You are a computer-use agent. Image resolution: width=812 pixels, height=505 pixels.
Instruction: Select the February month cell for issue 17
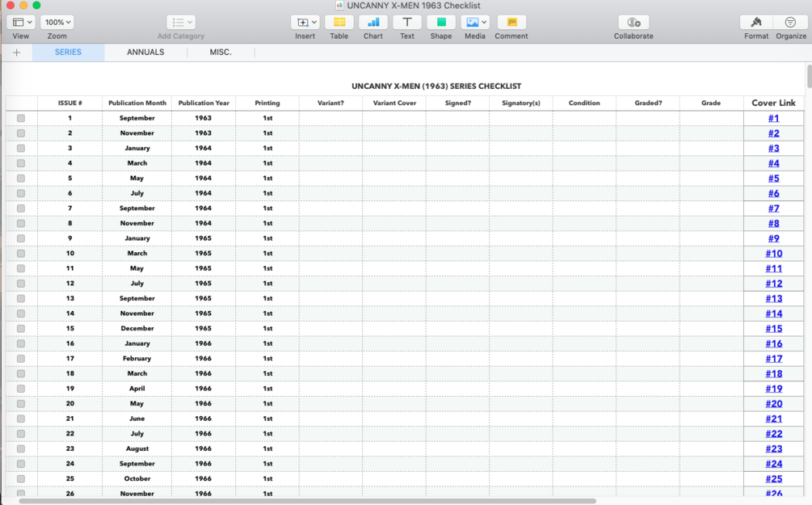click(x=137, y=359)
